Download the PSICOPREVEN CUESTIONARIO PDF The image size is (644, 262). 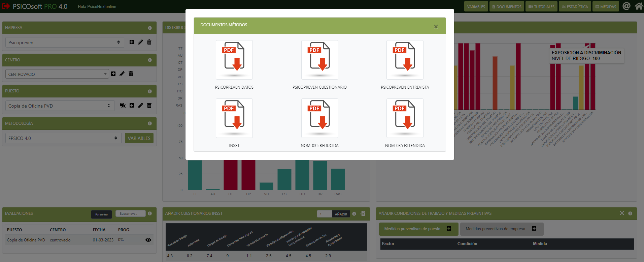319,60
